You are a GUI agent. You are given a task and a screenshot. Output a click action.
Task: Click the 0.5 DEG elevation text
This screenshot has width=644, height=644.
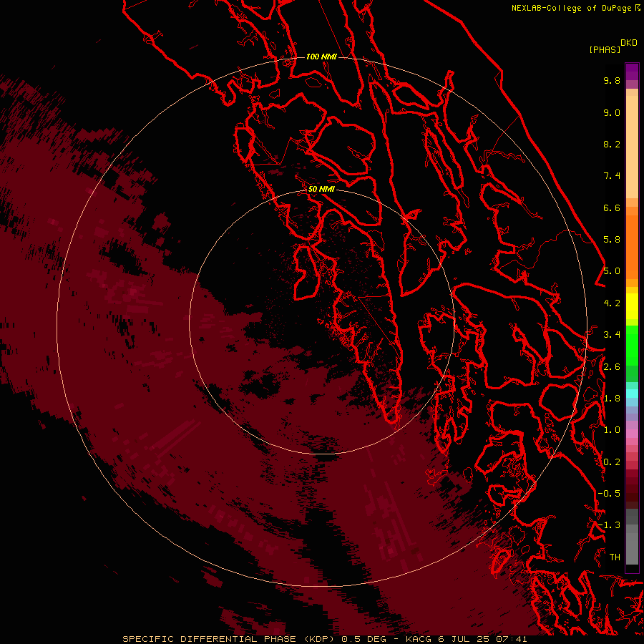(x=364, y=639)
